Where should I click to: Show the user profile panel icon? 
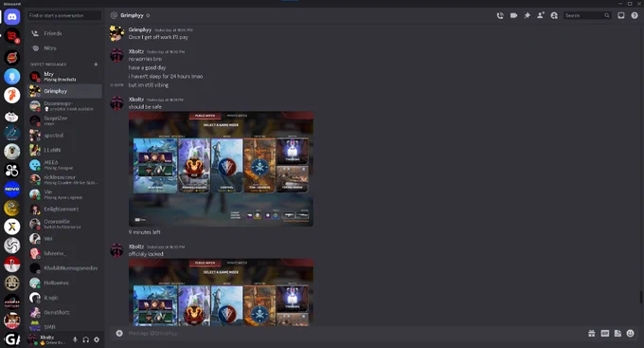(x=554, y=15)
